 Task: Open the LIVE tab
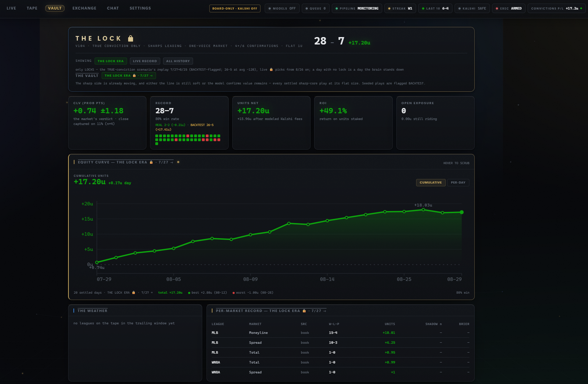point(11,8)
